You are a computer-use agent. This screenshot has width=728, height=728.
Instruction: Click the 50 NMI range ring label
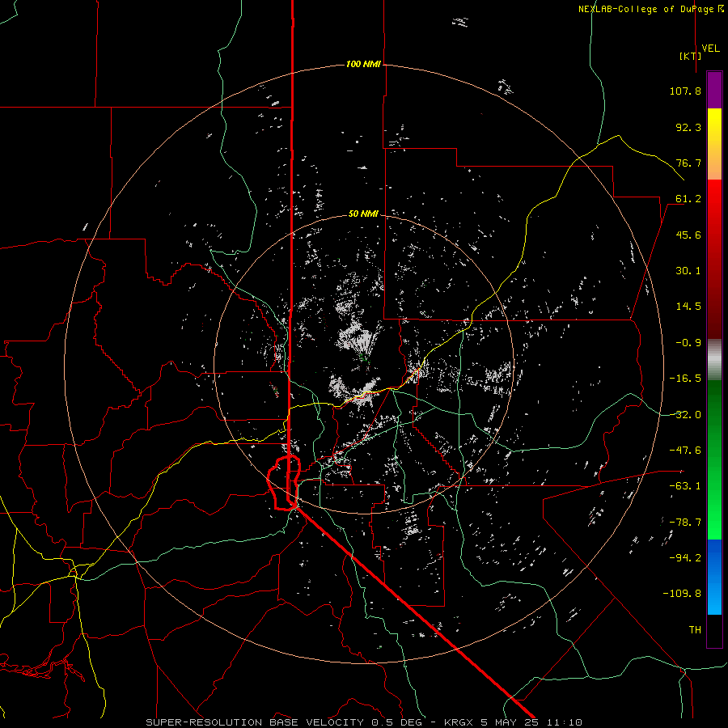[363, 214]
